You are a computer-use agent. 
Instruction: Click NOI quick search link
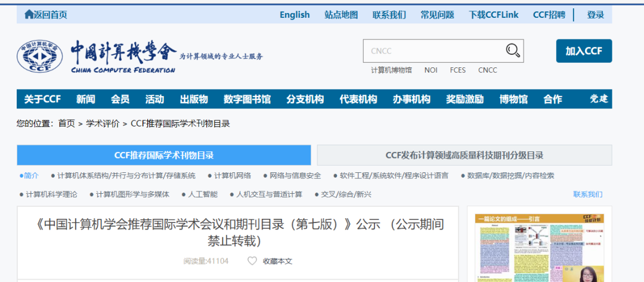[431, 70]
